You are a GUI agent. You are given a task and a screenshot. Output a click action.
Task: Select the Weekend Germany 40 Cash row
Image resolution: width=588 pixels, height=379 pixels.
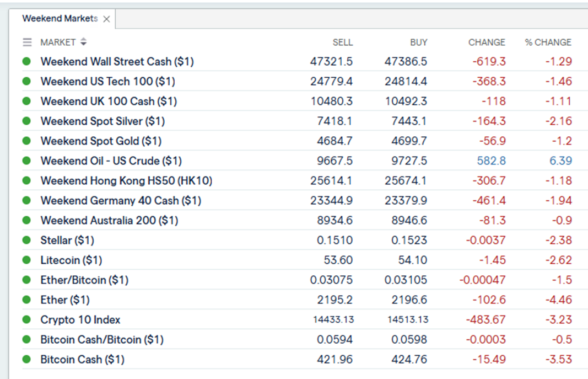click(x=121, y=201)
